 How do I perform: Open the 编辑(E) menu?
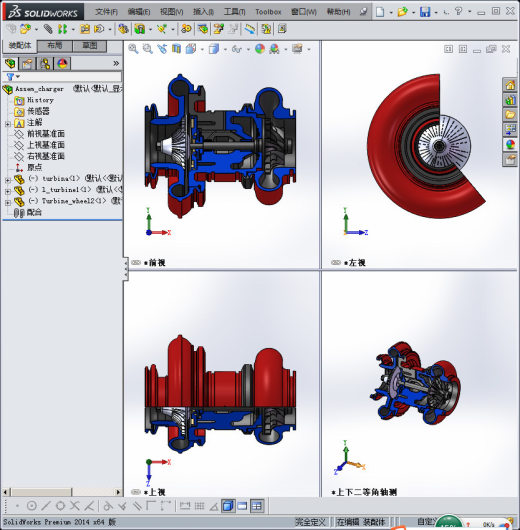coord(139,12)
